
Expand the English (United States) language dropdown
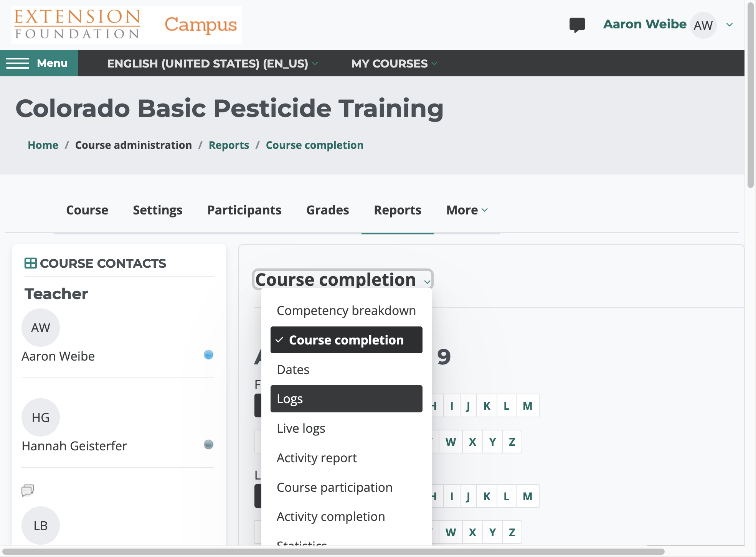(x=212, y=63)
